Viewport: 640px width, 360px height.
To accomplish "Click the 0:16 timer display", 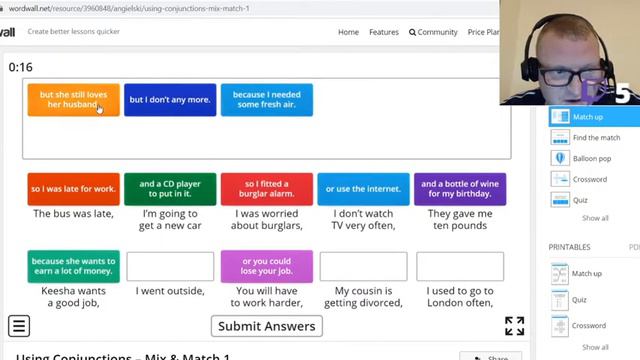I will click(x=20, y=67).
